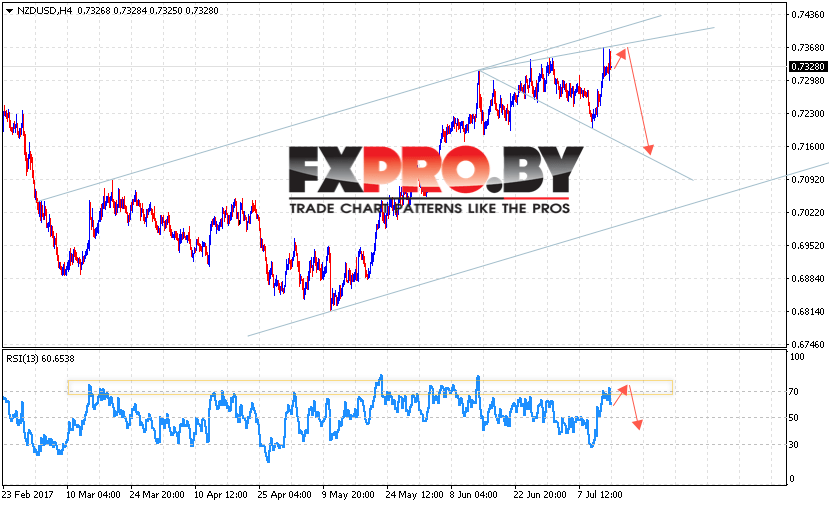The image size is (829, 506).
Task: Click the 7 Jul 12:00 time label
Action: click(x=600, y=495)
